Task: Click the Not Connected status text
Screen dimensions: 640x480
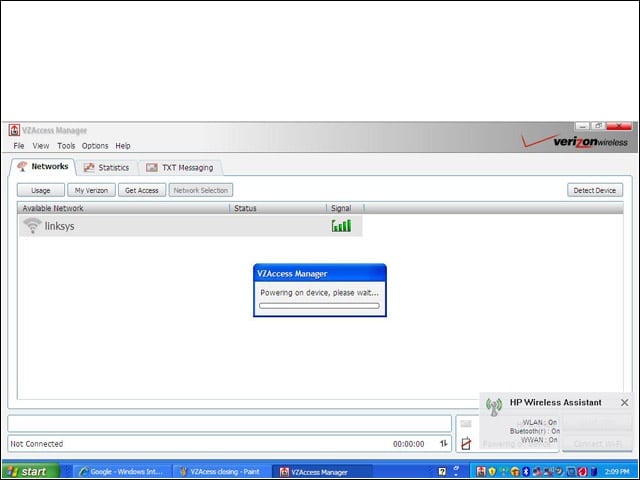Action: tap(37, 444)
